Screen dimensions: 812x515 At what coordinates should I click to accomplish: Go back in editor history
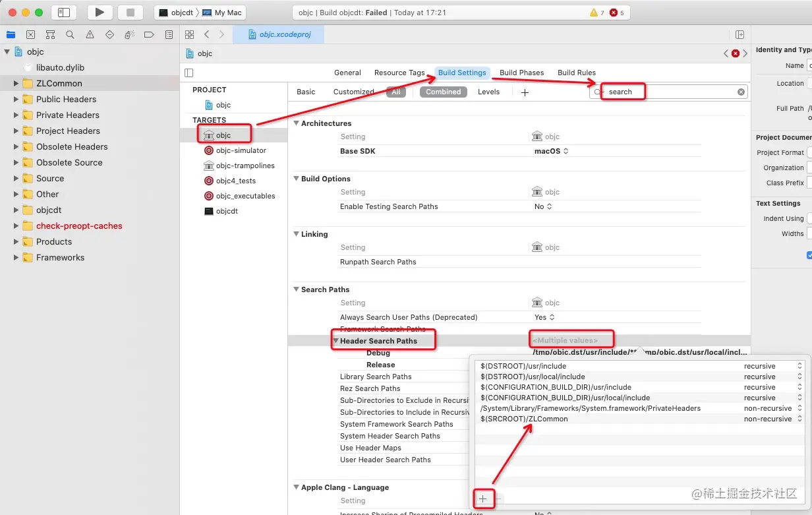[x=206, y=34]
